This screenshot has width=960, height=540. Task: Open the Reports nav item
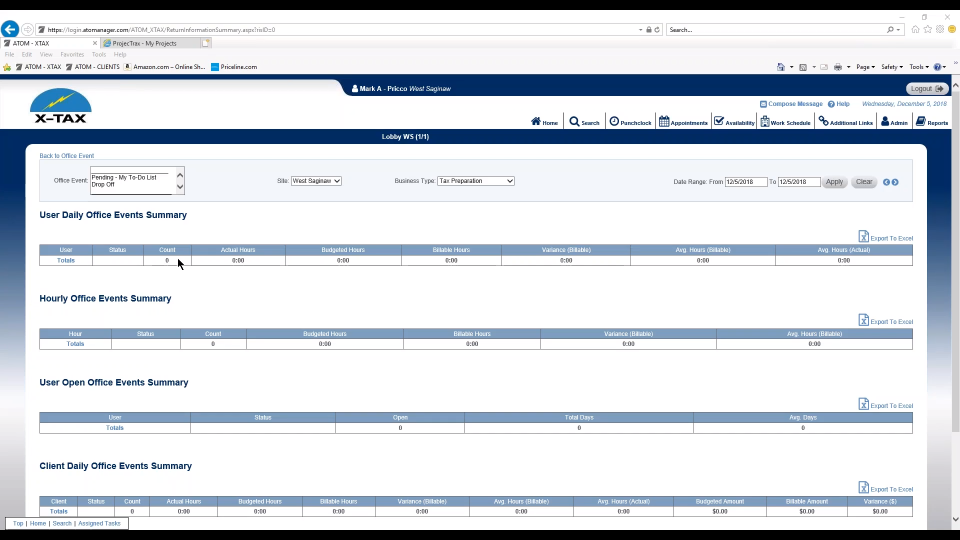click(932, 122)
